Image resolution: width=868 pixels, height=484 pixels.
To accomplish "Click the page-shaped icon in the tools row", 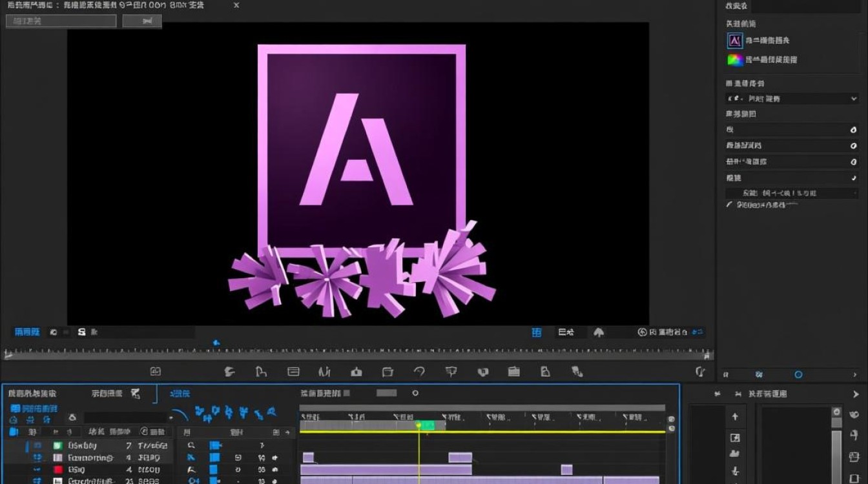I will [545, 372].
